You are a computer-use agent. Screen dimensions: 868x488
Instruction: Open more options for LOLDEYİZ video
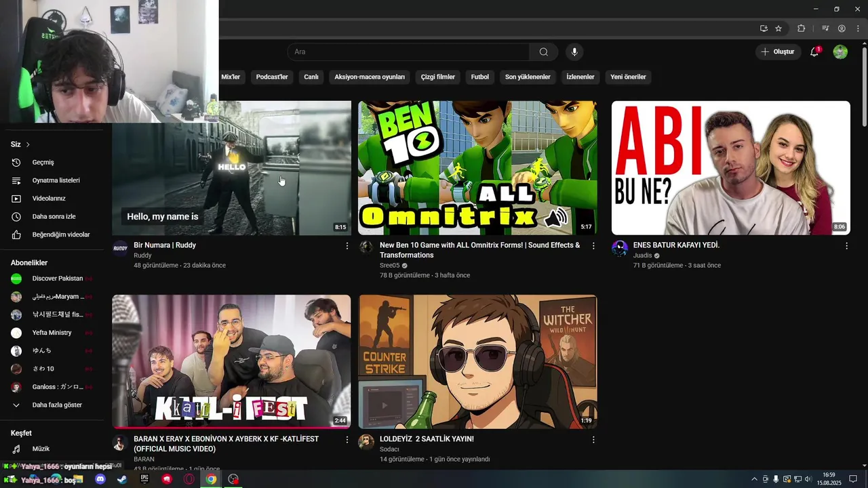pyautogui.click(x=593, y=440)
